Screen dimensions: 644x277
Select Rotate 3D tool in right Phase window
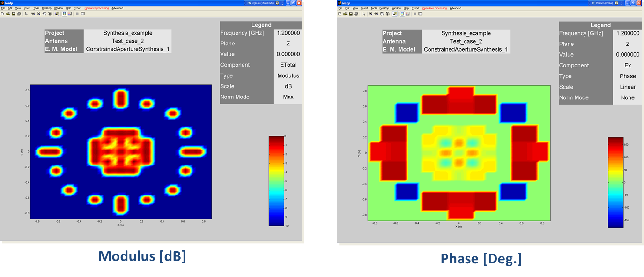[x=387, y=14]
